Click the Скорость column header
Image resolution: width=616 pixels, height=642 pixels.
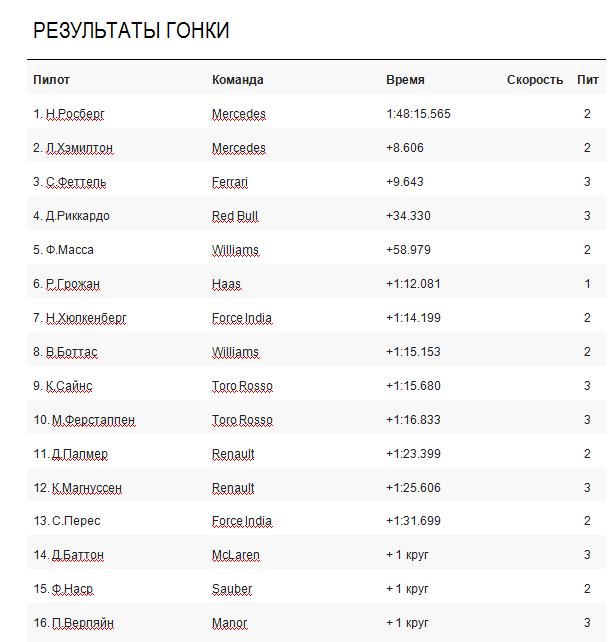click(x=535, y=79)
